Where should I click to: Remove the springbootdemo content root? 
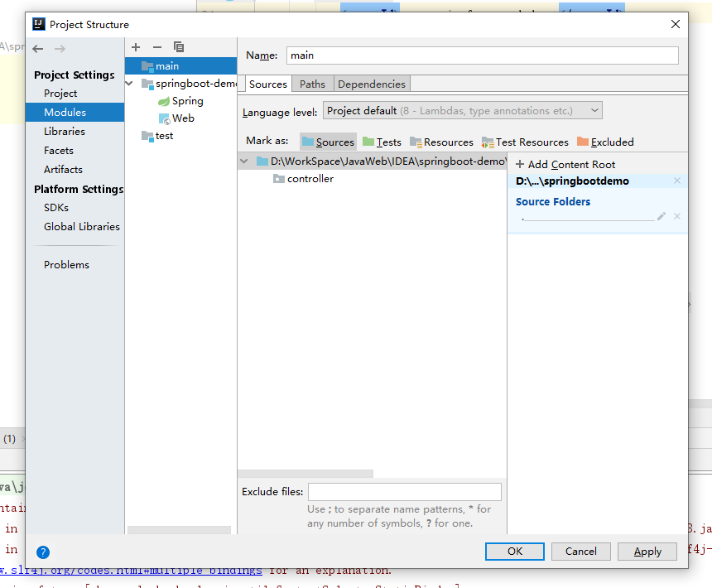point(677,181)
